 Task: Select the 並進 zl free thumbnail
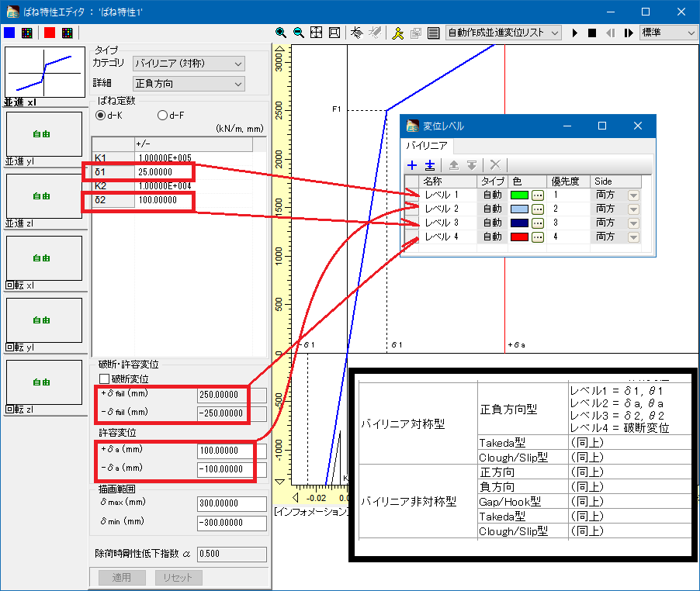[x=43, y=196]
